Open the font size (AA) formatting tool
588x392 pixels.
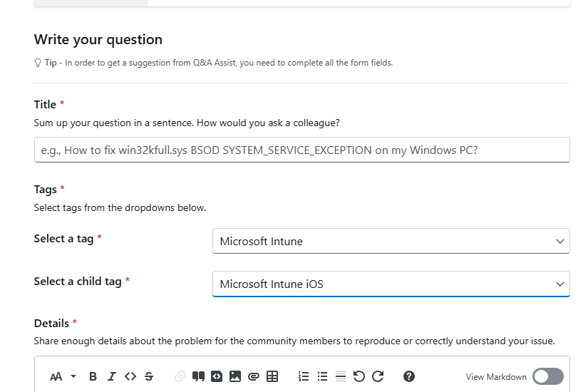tap(56, 376)
